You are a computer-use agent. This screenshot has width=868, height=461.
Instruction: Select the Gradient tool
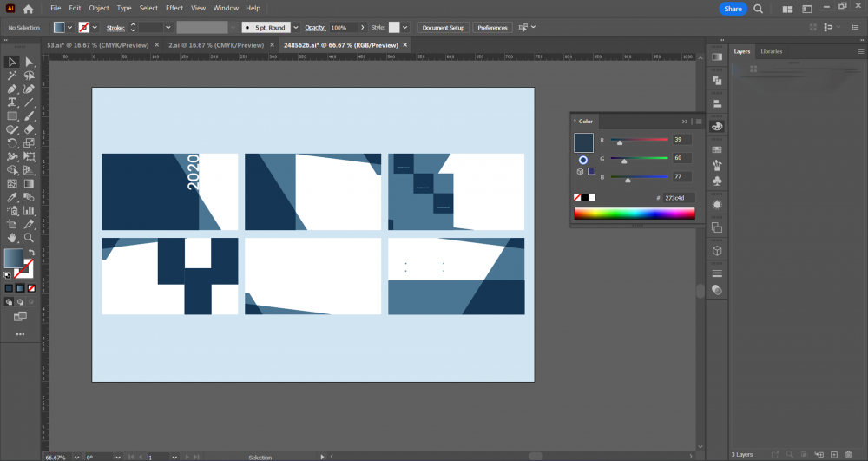coord(30,183)
